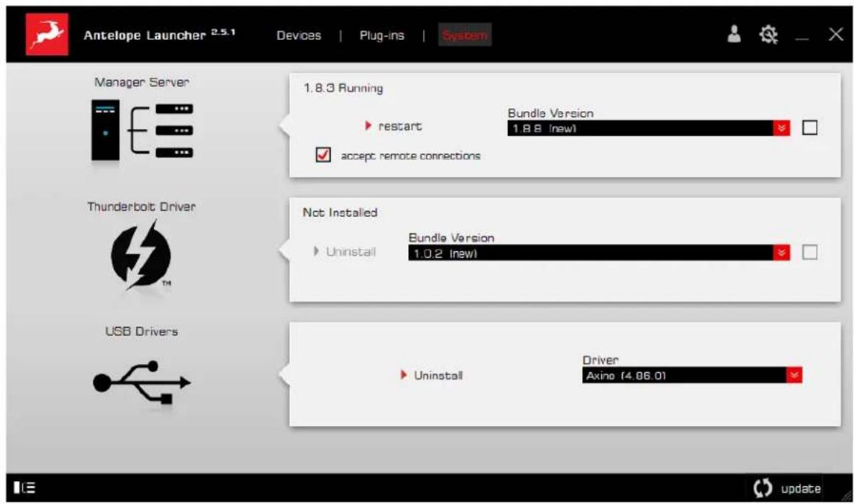The width and height of the screenshot is (854, 504).
Task: Click the 'Not Installed' status text
Action: click(x=340, y=212)
